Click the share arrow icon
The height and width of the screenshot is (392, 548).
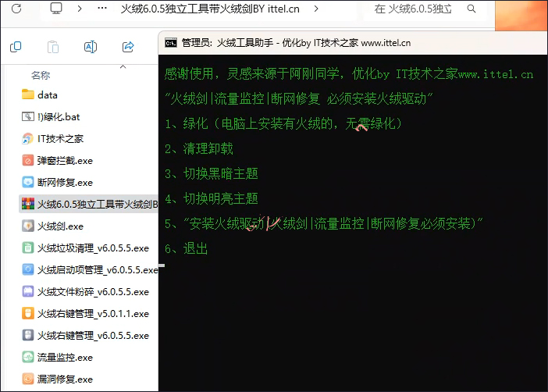tap(128, 47)
